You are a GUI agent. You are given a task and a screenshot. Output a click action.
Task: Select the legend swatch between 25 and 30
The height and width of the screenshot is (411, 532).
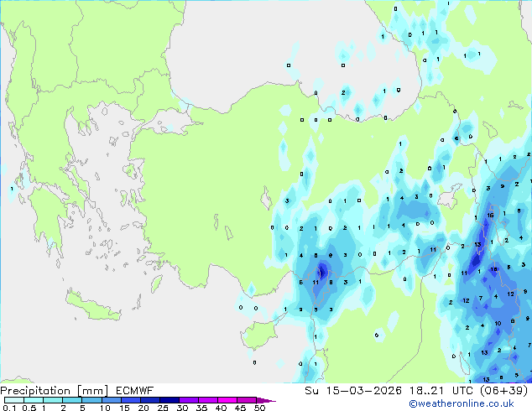tap(169, 400)
